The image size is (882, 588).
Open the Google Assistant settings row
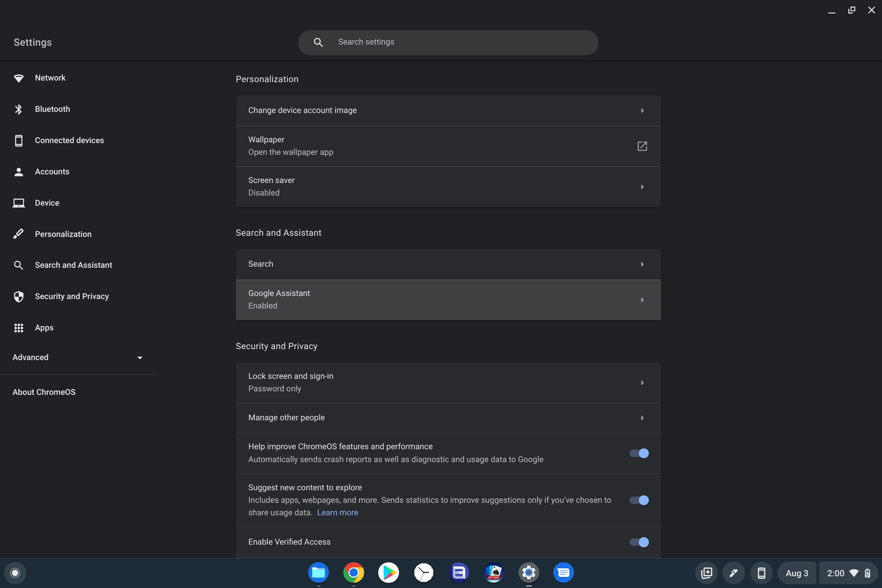pyautogui.click(x=448, y=300)
